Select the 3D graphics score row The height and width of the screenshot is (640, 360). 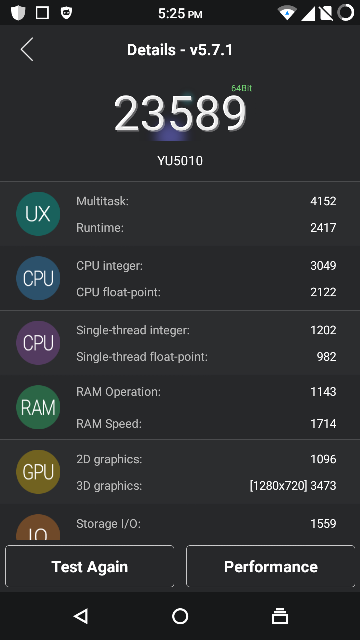(206, 486)
